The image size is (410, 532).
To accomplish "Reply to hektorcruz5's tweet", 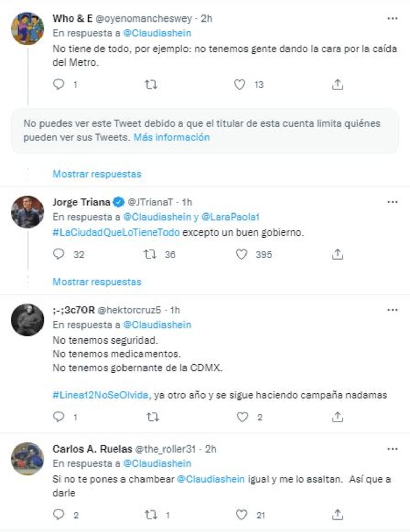I will point(59,417).
